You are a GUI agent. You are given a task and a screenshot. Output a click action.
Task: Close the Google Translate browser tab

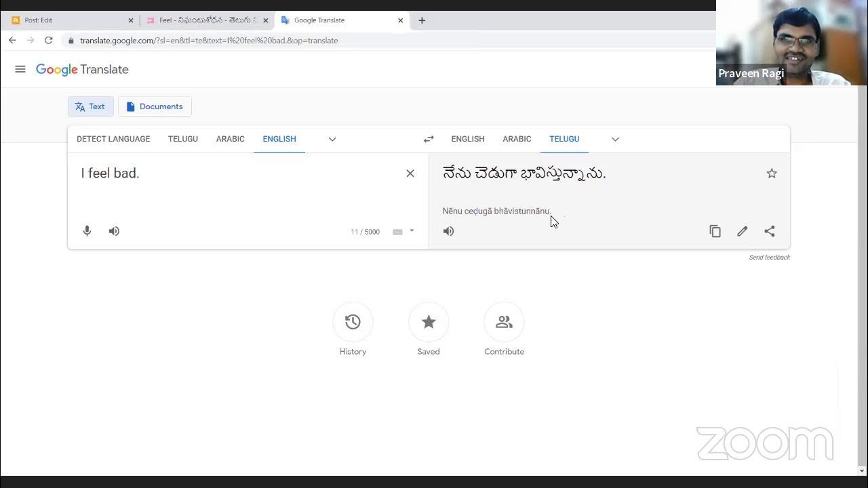(x=400, y=20)
